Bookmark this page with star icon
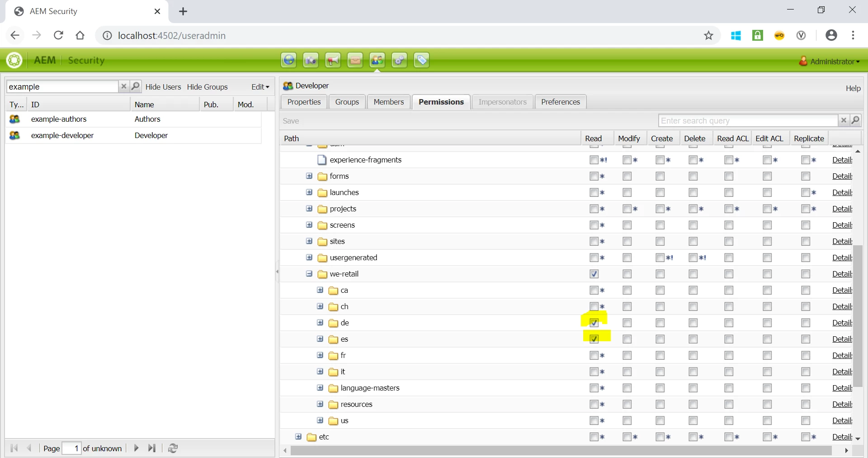This screenshot has width=868, height=458. [x=708, y=35]
